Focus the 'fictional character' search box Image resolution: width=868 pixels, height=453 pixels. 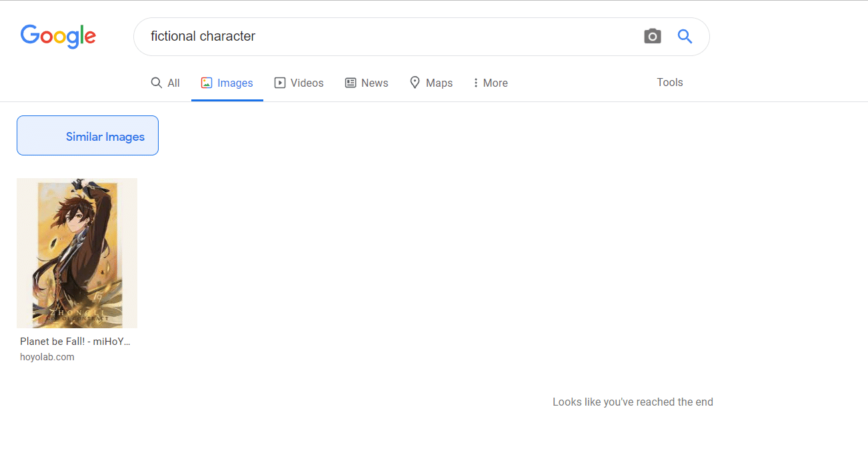[x=387, y=37]
